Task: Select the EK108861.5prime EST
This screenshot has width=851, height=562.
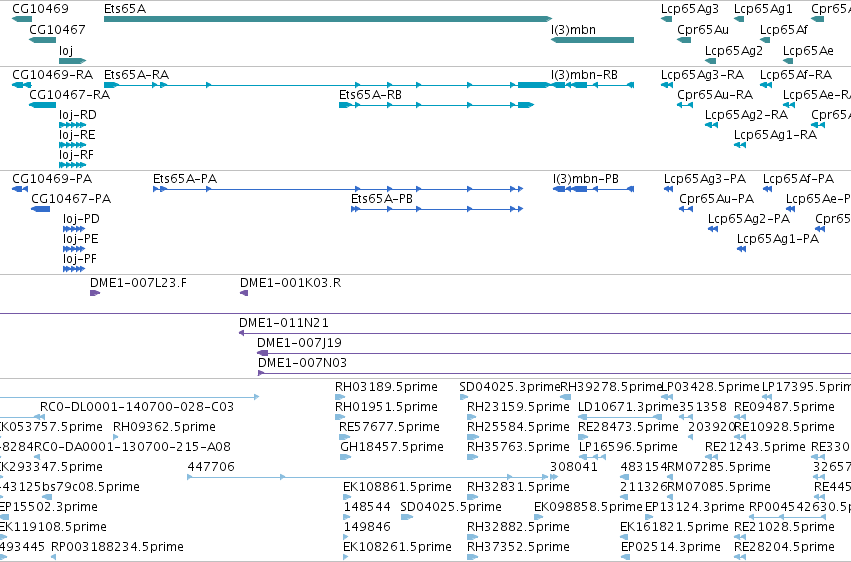Action: [349, 497]
